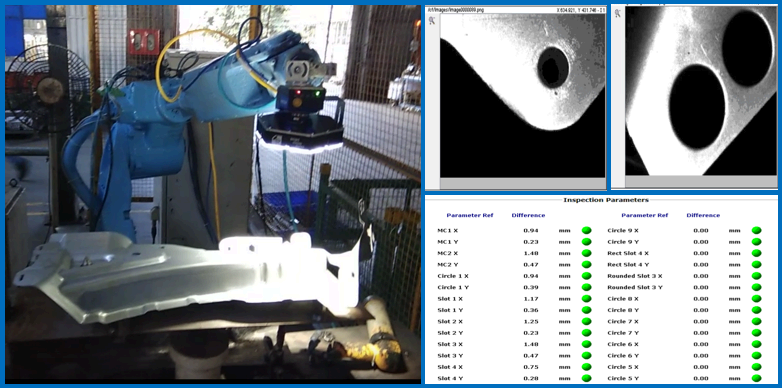
Task: Click the green status light for MC2 Y
Action: click(x=586, y=264)
